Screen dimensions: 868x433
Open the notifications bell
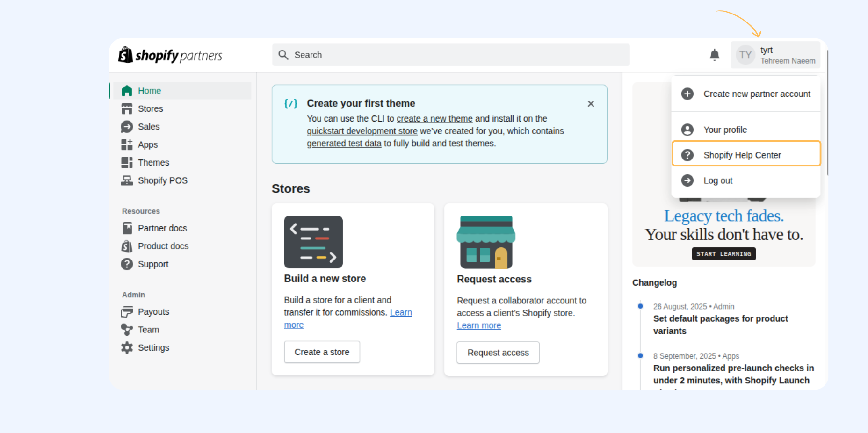coord(715,55)
